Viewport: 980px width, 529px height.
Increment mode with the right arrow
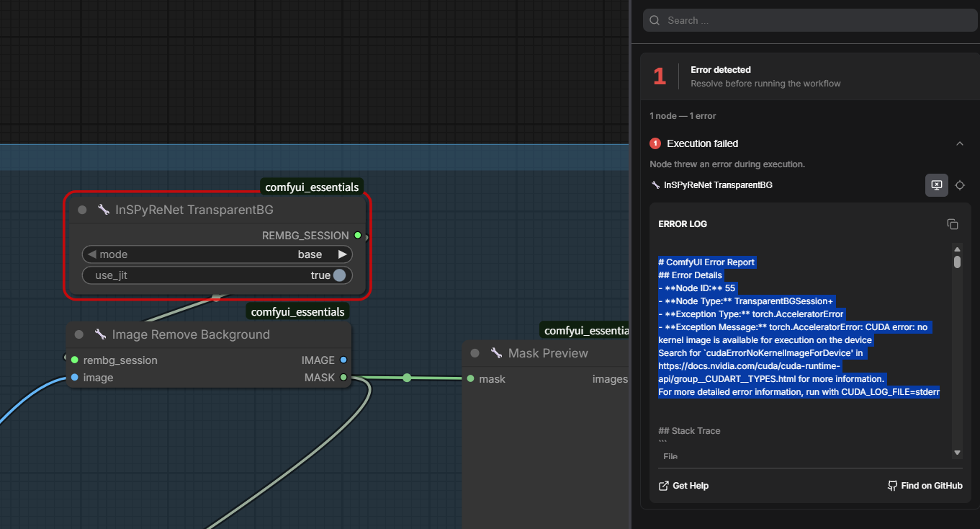click(342, 254)
